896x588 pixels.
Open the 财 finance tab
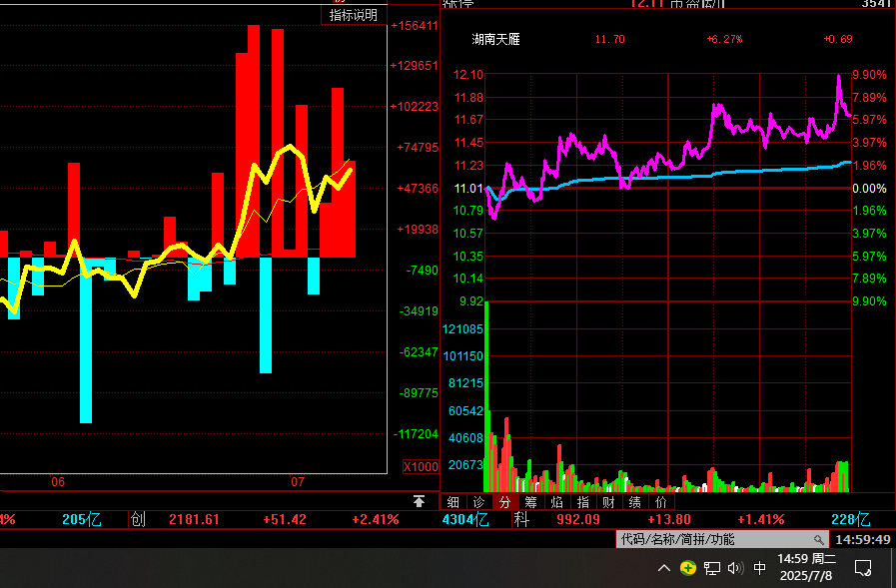(x=608, y=502)
